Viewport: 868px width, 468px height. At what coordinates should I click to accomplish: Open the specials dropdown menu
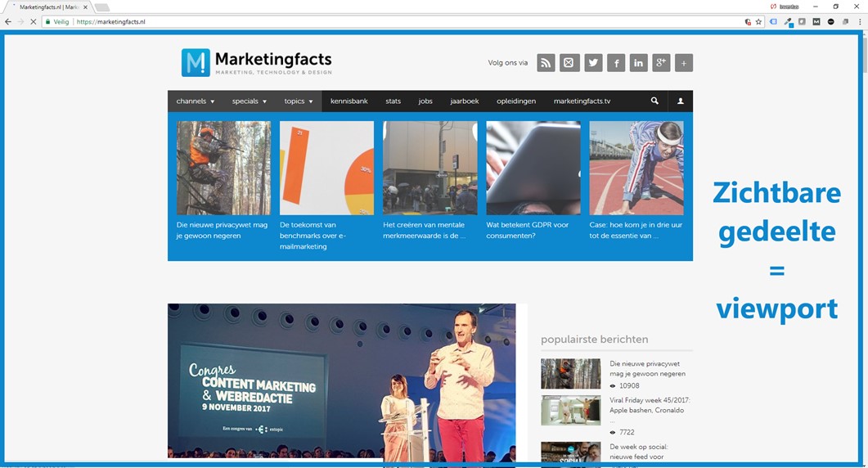(250, 101)
